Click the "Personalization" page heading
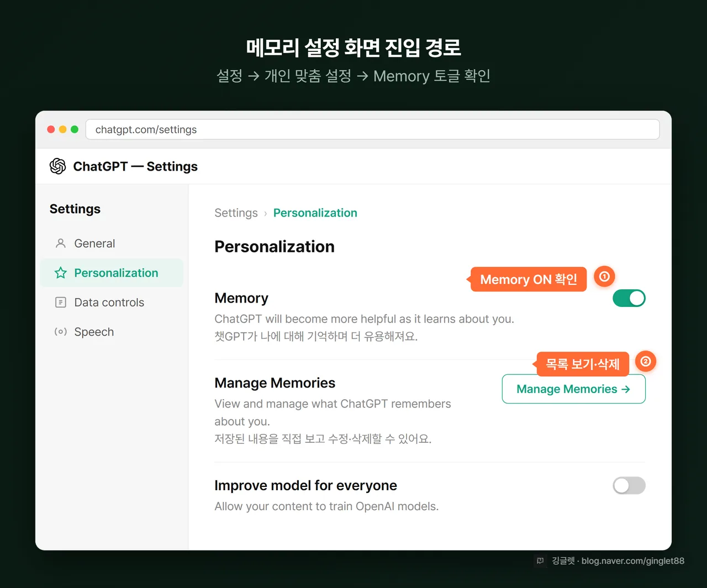This screenshot has width=707, height=588. (275, 247)
